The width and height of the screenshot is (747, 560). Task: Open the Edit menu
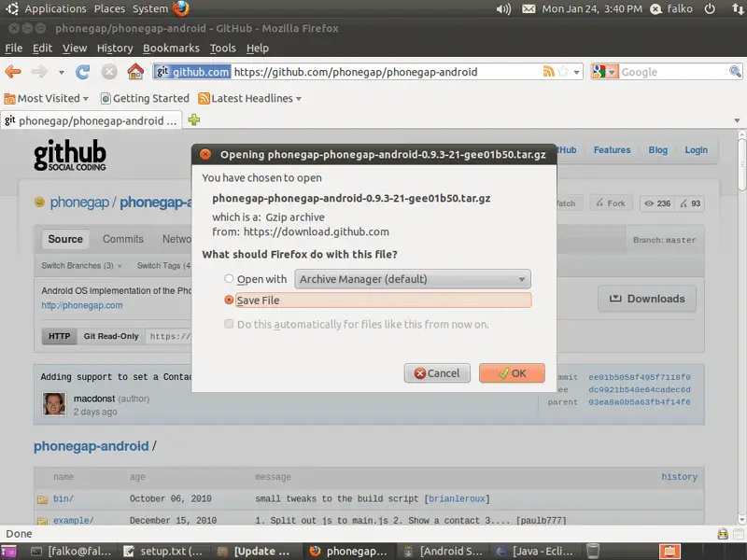(42, 49)
